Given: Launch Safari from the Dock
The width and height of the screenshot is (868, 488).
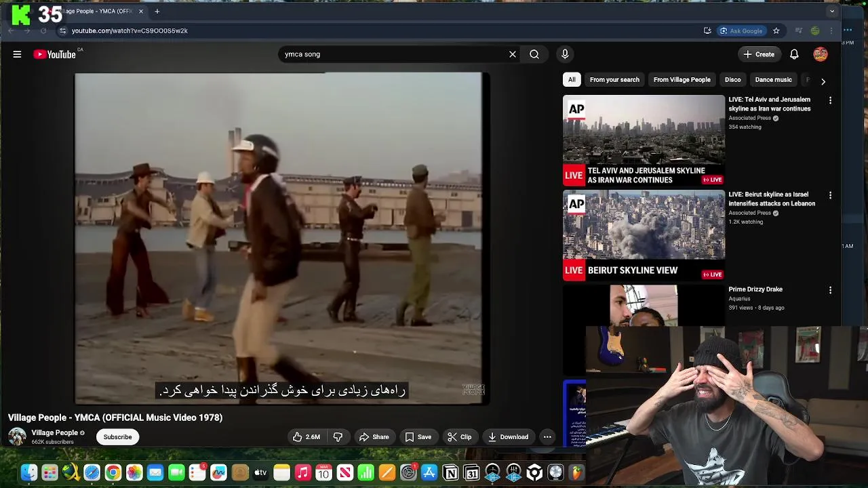Looking at the screenshot, I should click(92, 472).
